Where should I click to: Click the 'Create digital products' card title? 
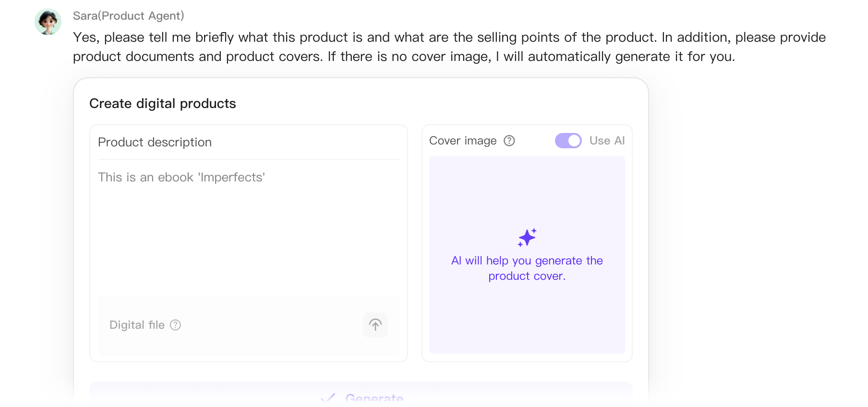click(162, 104)
